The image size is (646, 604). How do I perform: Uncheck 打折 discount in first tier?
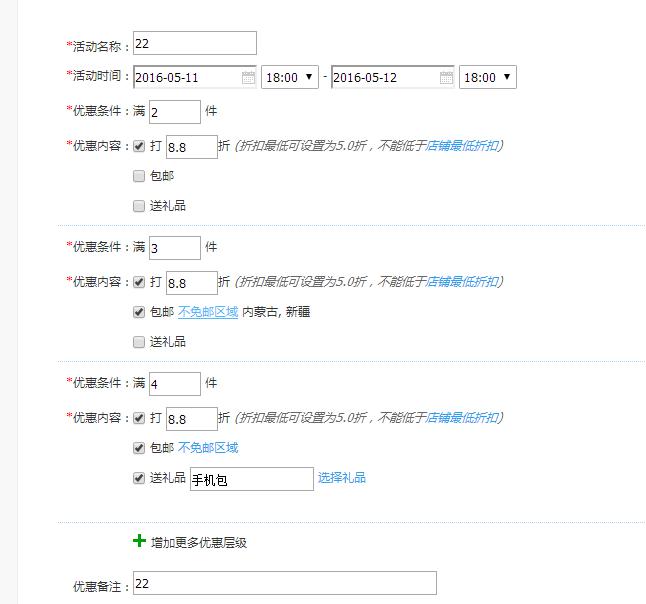(139, 146)
